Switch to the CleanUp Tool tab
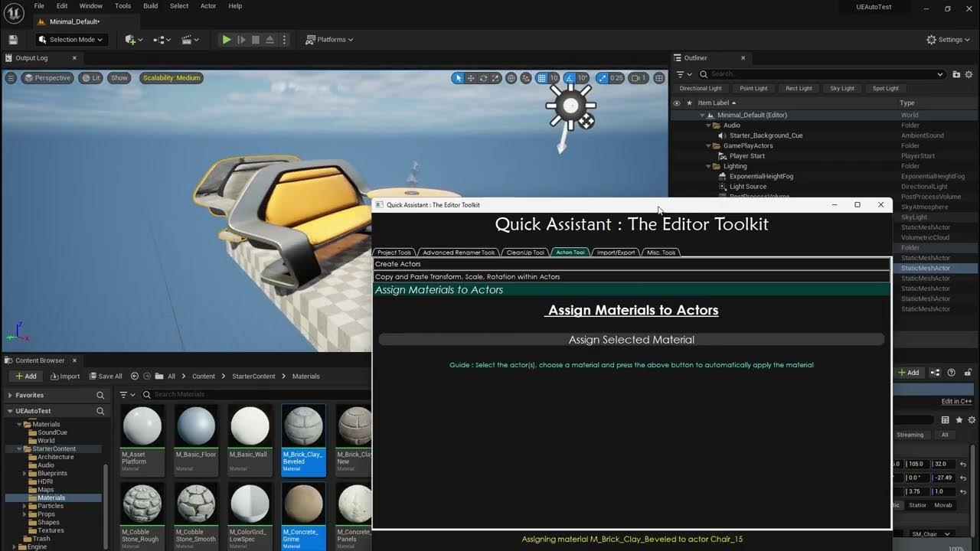The image size is (980, 551). click(525, 253)
